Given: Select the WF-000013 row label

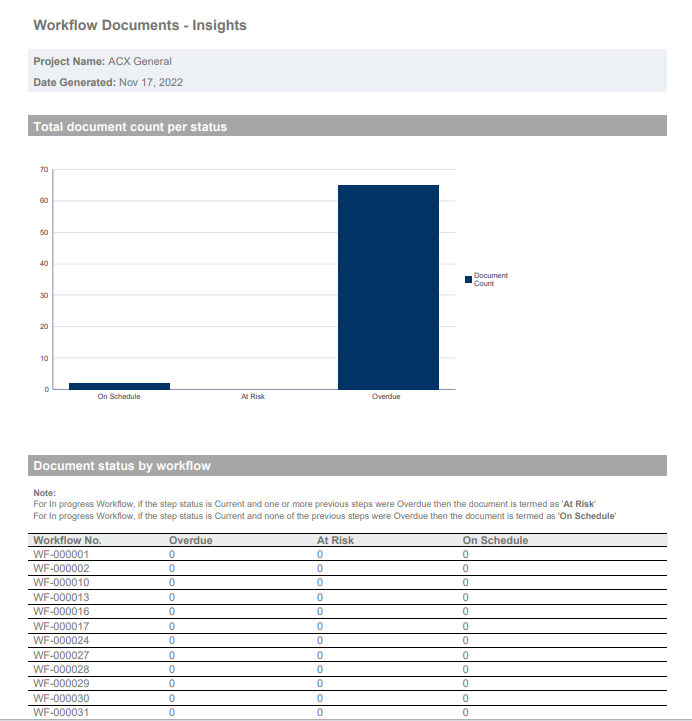Looking at the screenshot, I should point(61,597).
